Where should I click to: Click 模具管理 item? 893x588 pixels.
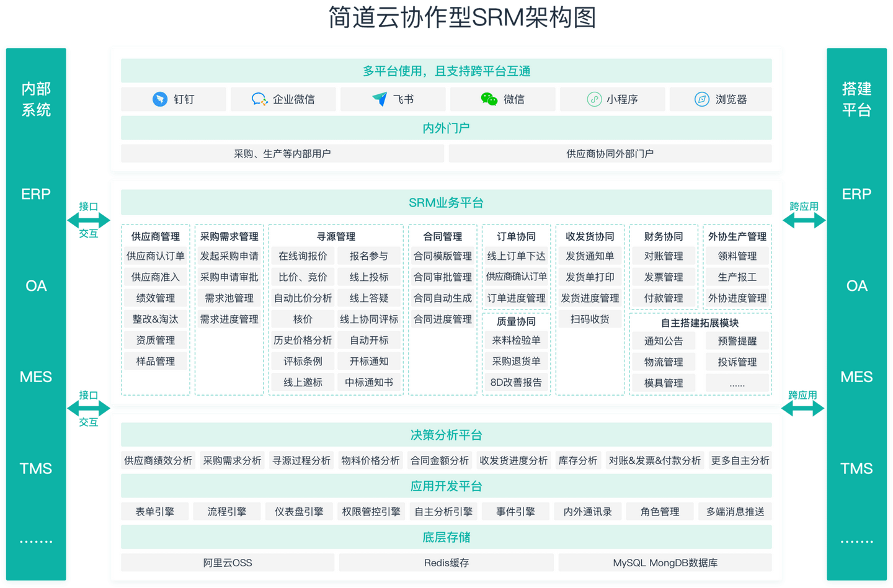664,383
